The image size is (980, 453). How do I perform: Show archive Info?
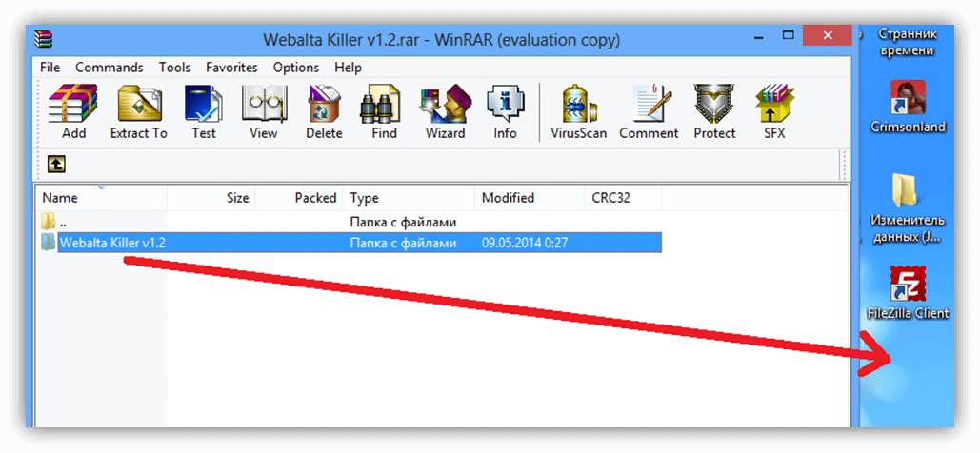(505, 112)
